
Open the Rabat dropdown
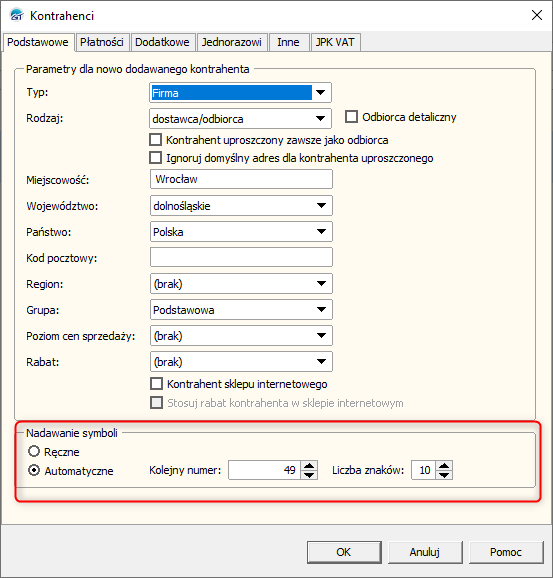tap(241, 362)
